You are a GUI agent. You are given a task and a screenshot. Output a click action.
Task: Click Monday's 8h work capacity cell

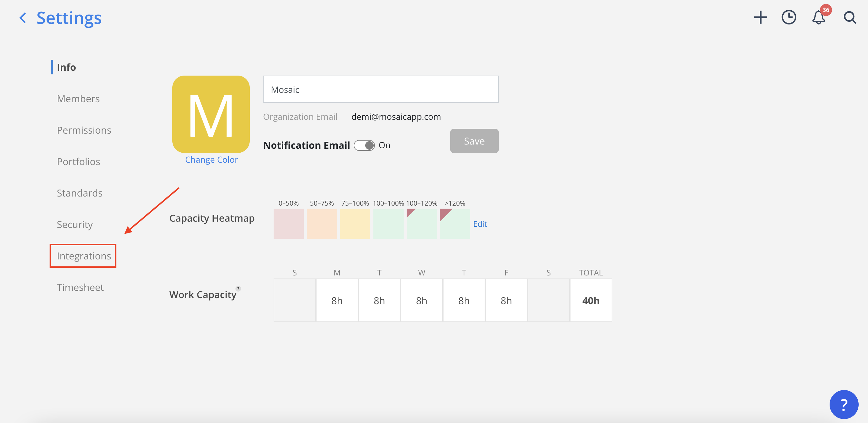point(336,300)
